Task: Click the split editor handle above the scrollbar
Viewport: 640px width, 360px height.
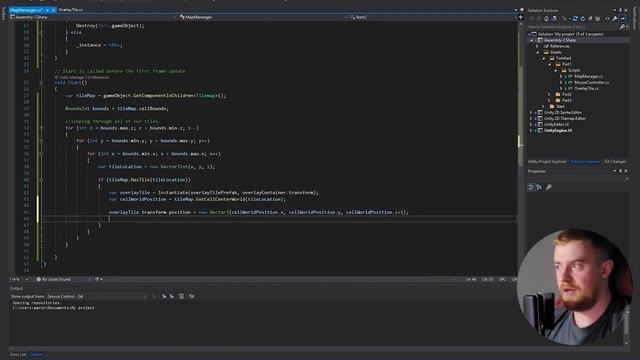Action: pyautogui.click(x=521, y=17)
